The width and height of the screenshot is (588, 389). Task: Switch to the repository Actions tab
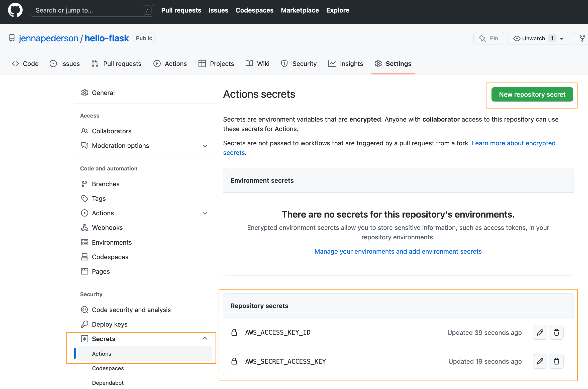coord(170,64)
